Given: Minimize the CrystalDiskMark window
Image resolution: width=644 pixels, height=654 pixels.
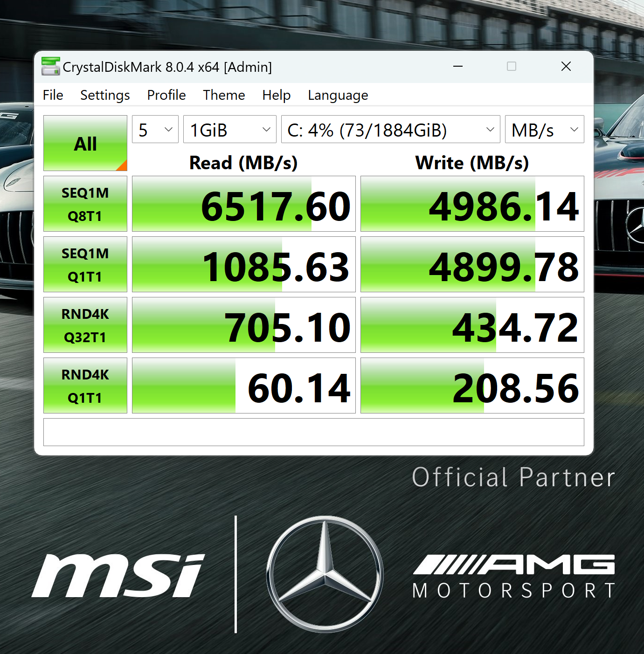Looking at the screenshot, I should coord(458,67).
